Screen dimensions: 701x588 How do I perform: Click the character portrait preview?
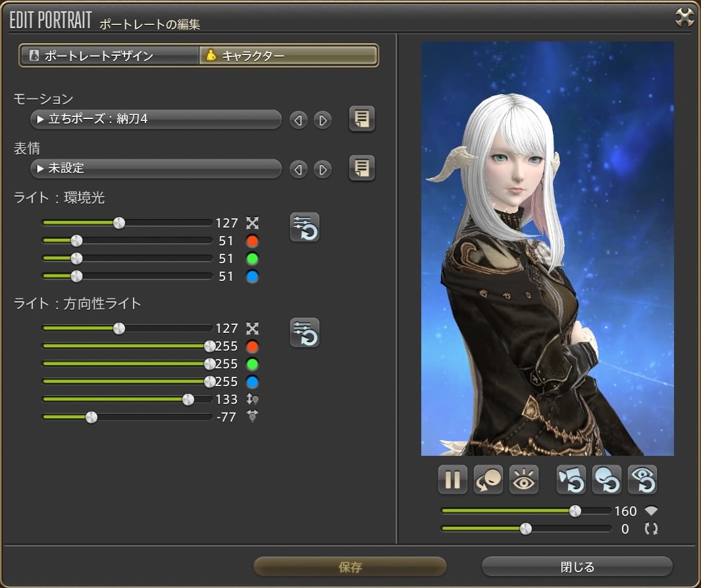pos(547,249)
